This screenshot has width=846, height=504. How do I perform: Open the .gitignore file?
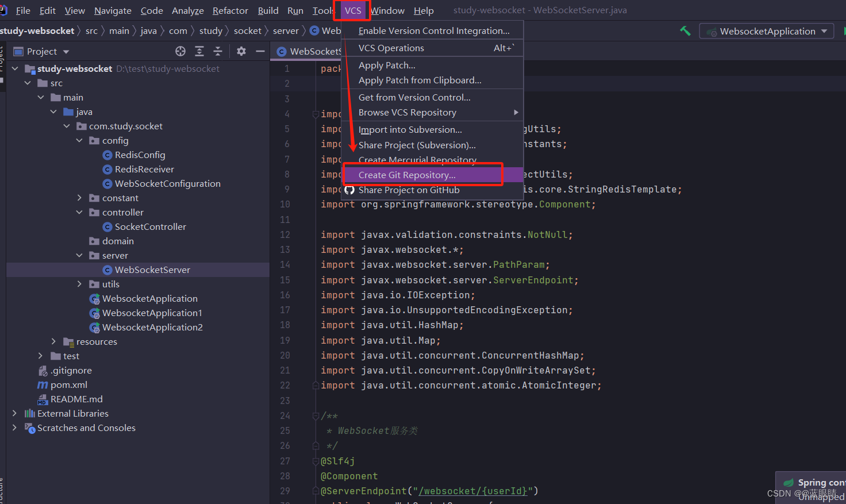[71, 370]
